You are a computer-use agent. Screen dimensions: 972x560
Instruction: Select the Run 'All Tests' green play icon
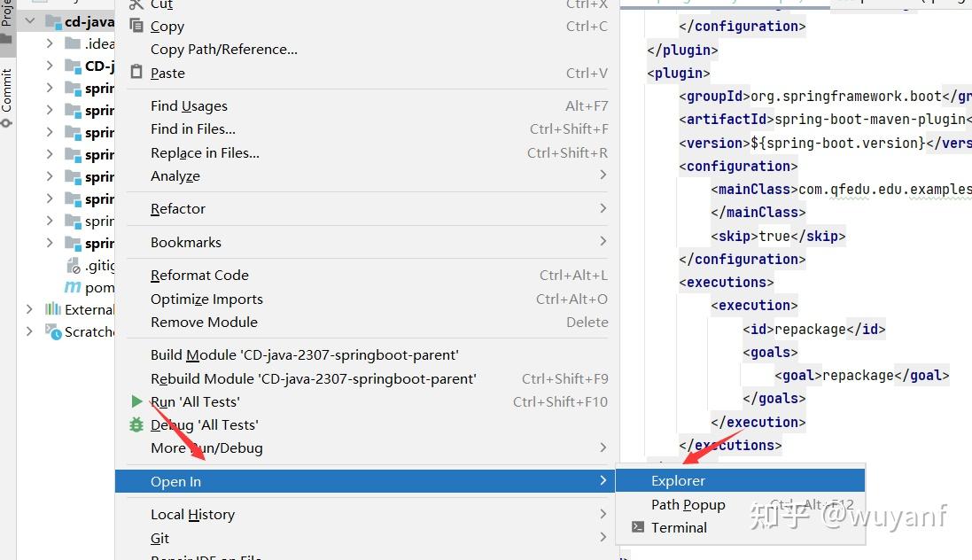136,401
